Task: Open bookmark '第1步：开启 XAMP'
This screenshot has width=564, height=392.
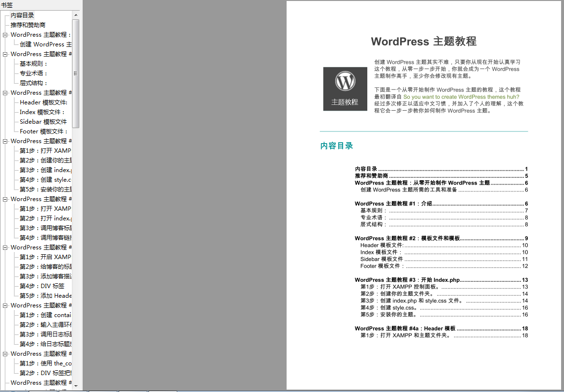Action: pos(46,257)
